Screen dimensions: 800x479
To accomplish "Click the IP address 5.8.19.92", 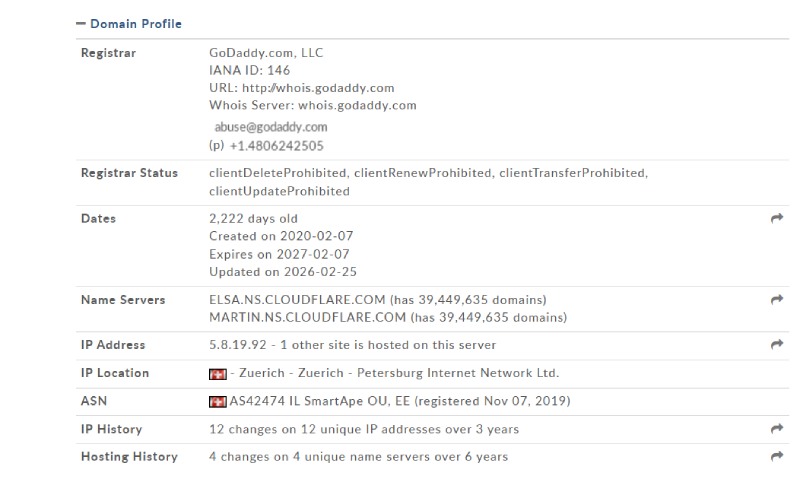I will 237,345.
